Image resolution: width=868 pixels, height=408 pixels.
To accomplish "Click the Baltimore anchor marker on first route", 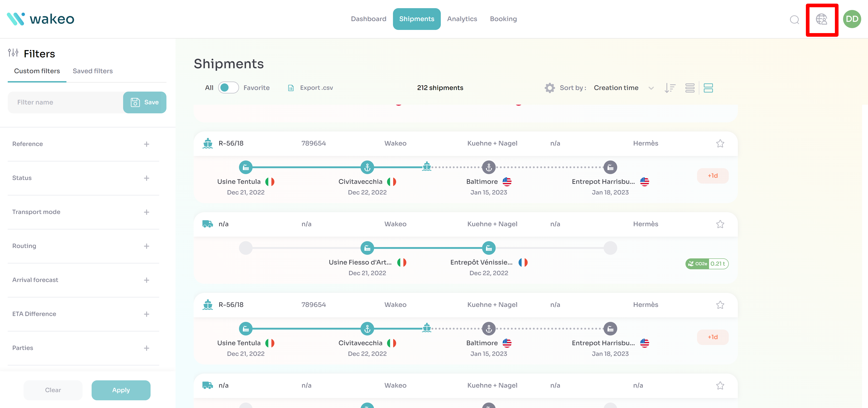I will [489, 167].
